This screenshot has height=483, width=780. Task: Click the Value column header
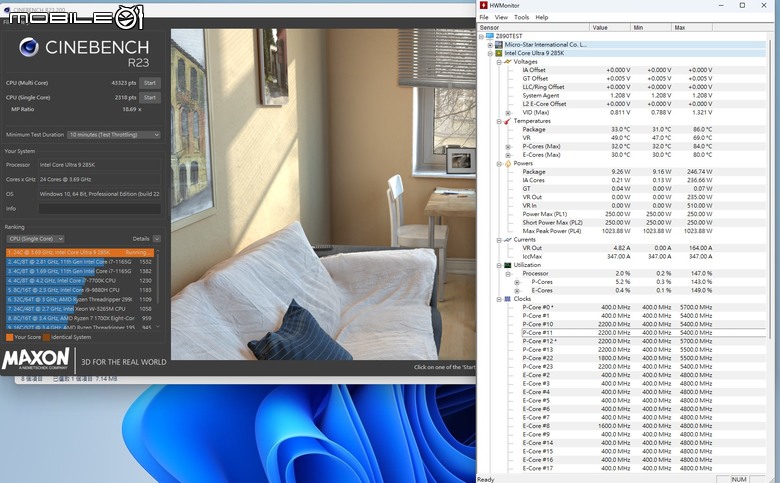point(610,27)
